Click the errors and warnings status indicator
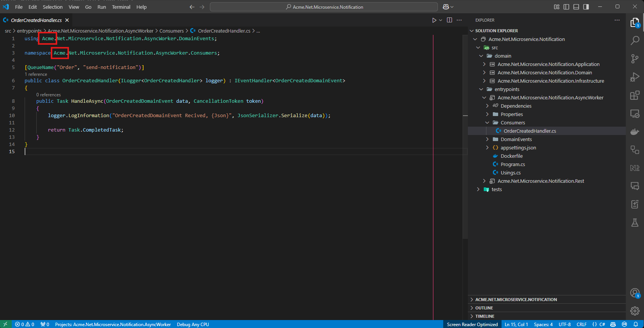Screen dimensions: 644x328 (x=25, y=324)
